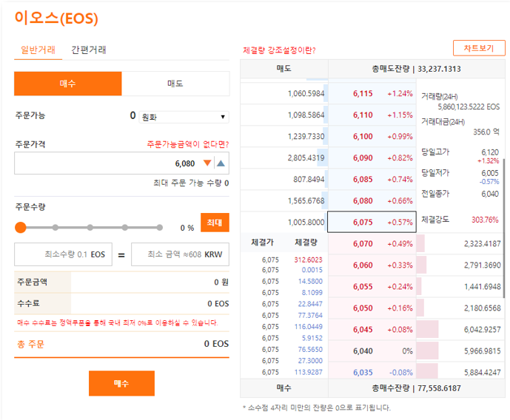Click ask quantity 2,805.4319
Viewport: 510px width, 420px height.
(x=306, y=157)
